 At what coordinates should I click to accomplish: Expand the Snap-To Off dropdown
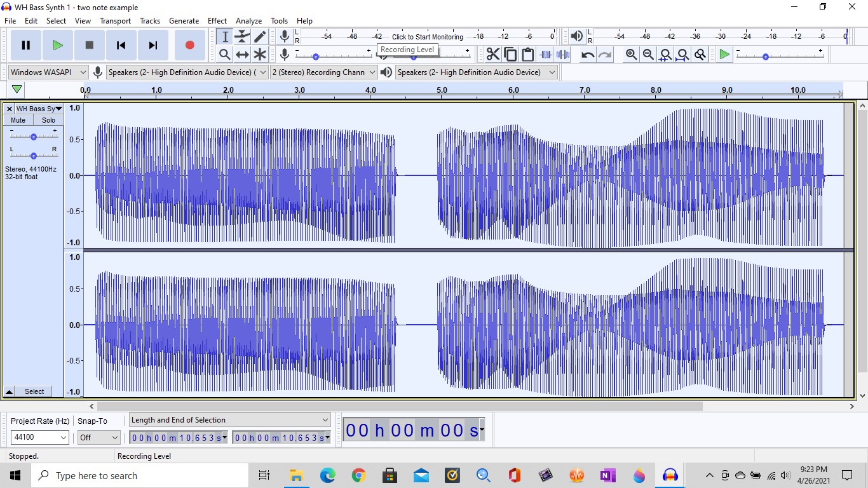pyautogui.click(x=98, y=437)
